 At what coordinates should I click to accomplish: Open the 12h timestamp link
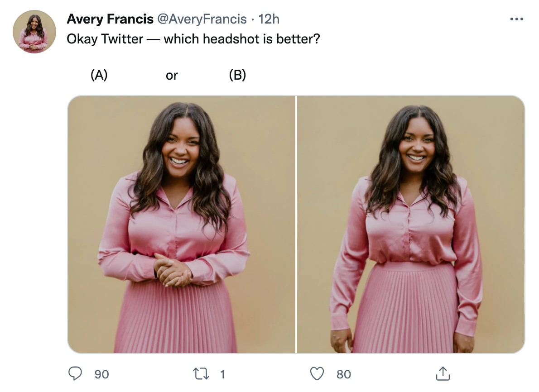click(269, 19)
